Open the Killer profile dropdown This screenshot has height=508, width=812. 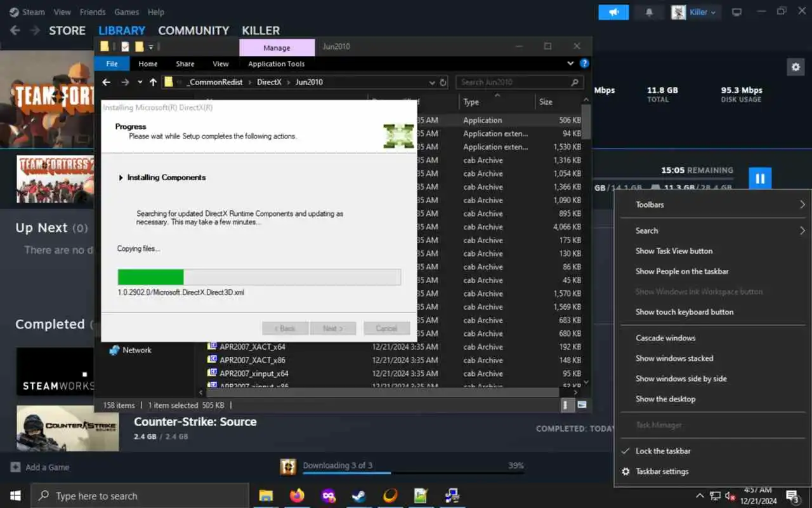[x=695, y=12]
